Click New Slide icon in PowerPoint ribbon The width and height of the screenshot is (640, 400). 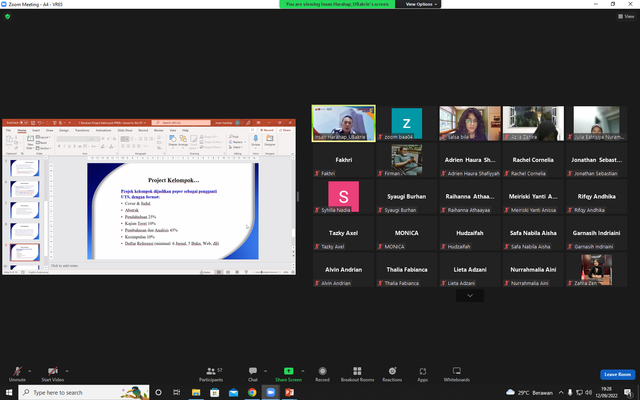click(x=30, y=139)
